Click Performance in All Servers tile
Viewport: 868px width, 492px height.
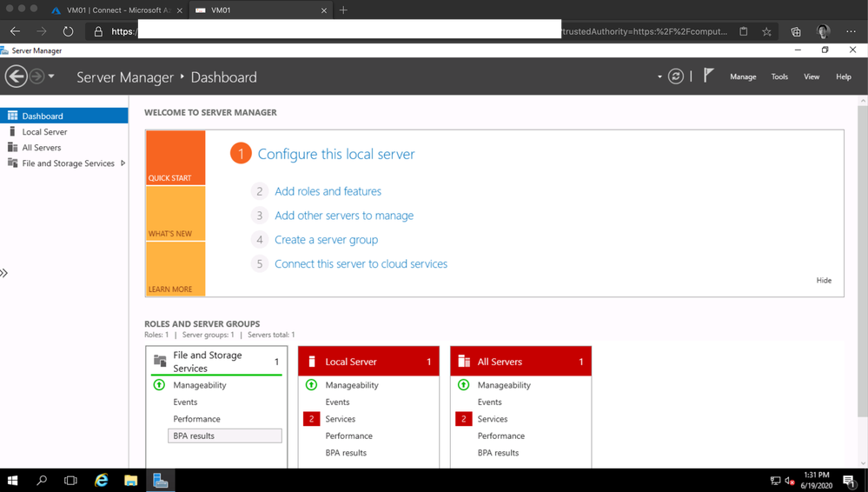point(501,436)
